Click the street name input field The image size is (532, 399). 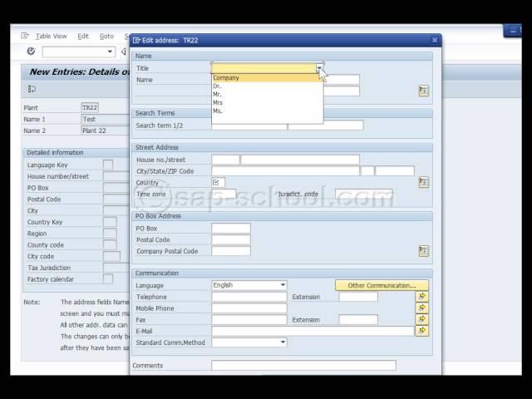pyautogui.click(x=300, y=160)
